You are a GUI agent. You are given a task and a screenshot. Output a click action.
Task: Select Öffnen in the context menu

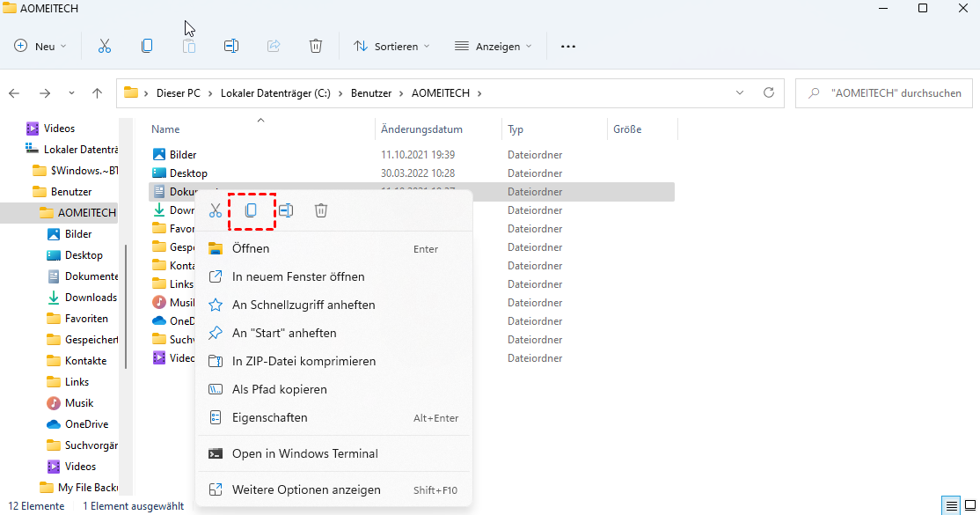(333, 248)
